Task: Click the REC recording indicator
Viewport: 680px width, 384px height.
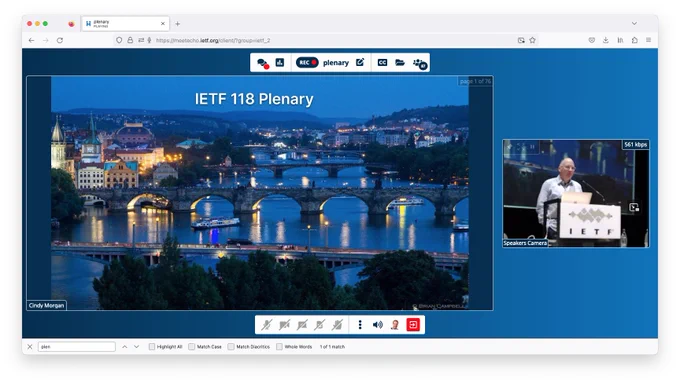Action: 307,62
